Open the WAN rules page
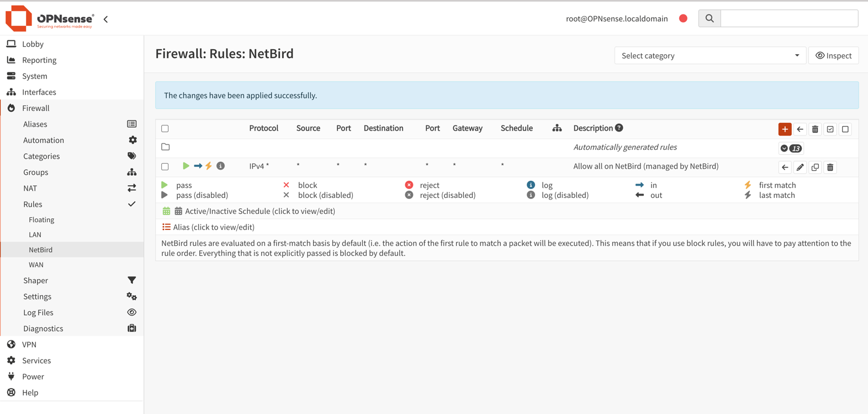This screenshot has width=868, height=414. pyautogui.click(x=36, y=265)
